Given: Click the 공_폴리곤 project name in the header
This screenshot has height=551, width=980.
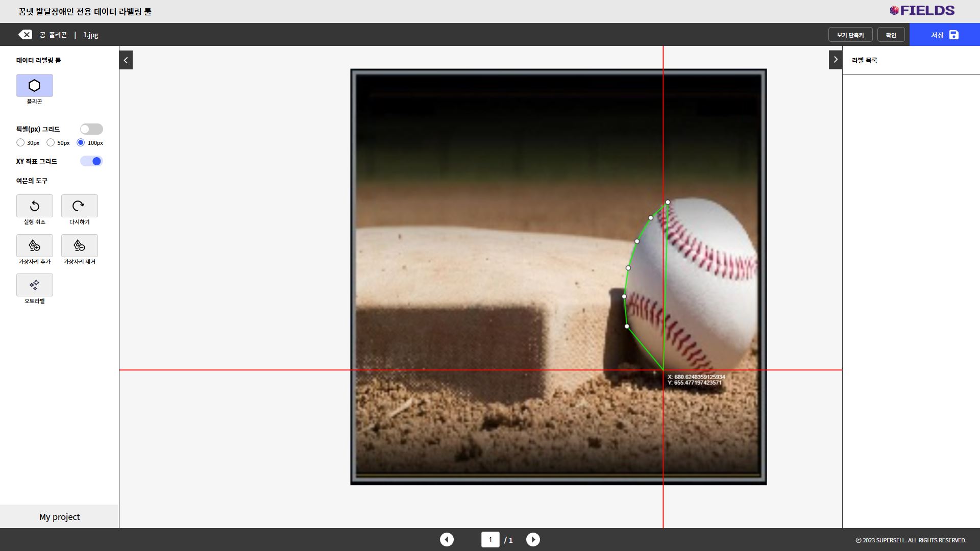Looking at the screenshot, I should (x=53, y=35).
